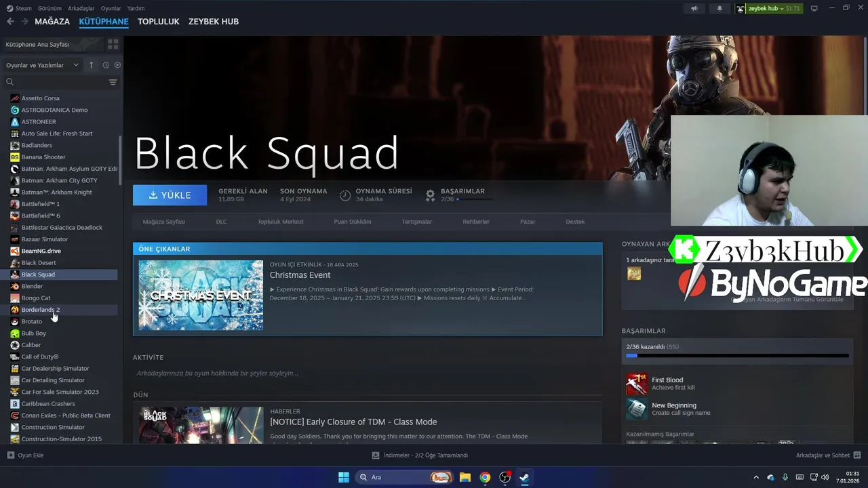Open the Tartışmalar link
The image size is (868, 488).
pos(417,222)
